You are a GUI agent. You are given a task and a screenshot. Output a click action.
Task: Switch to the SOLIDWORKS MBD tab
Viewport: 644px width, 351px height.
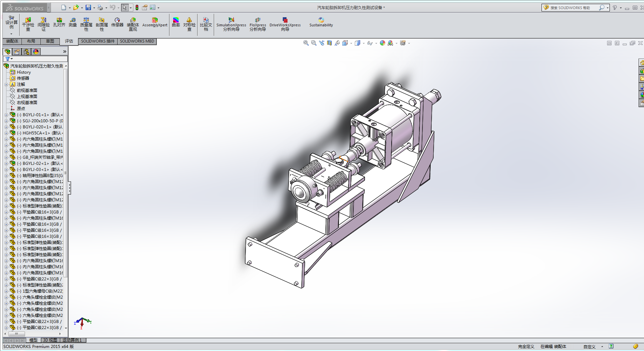[137, 41]
